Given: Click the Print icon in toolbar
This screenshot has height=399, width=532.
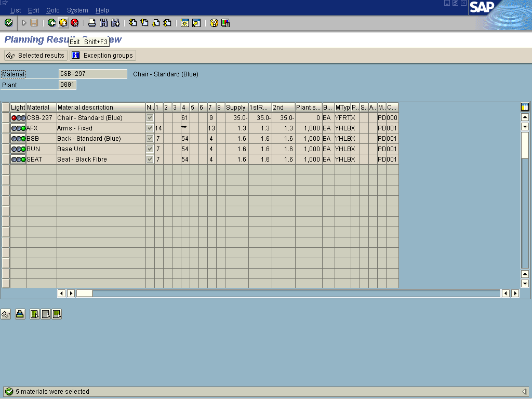Looking at the screenshot, I should [x=92, y=23].
